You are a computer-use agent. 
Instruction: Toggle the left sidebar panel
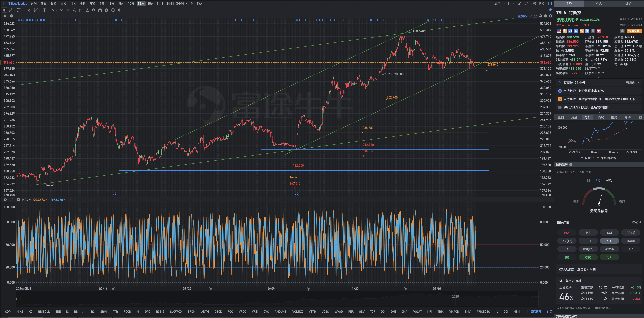4,3
